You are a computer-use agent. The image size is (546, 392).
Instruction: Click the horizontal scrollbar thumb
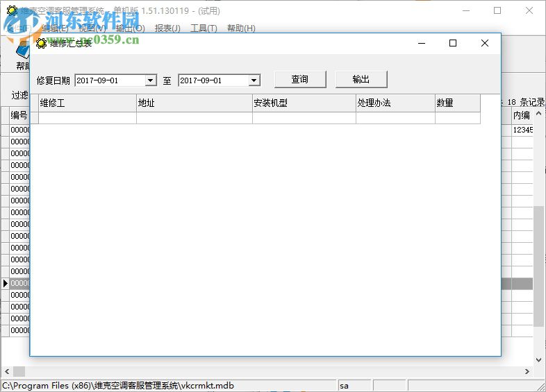pyautogui.click(x=19, y=371)
